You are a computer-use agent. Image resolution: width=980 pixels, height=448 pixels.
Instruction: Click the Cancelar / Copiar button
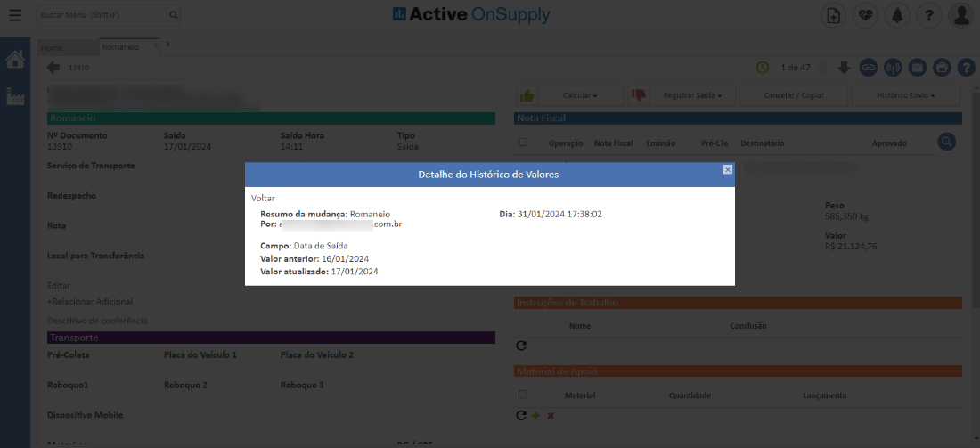[794, 95]
